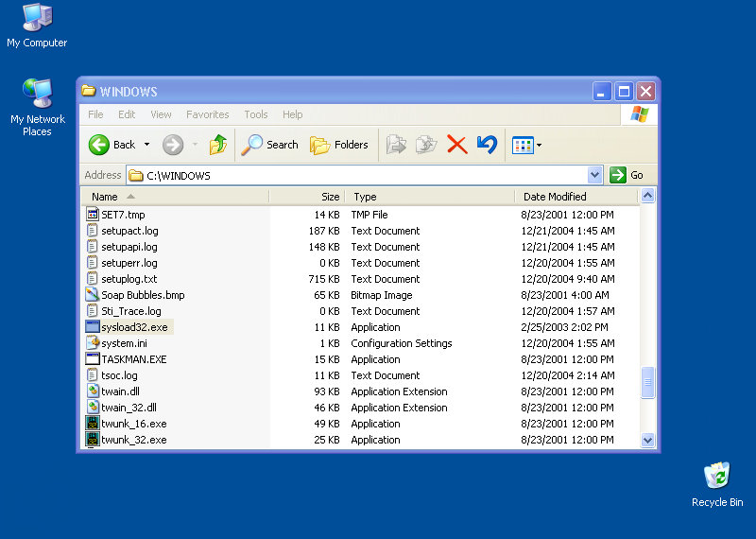Select the tsoc.log file icon
The width and height of the screenshot is (756, 539).
coord(92,374)
